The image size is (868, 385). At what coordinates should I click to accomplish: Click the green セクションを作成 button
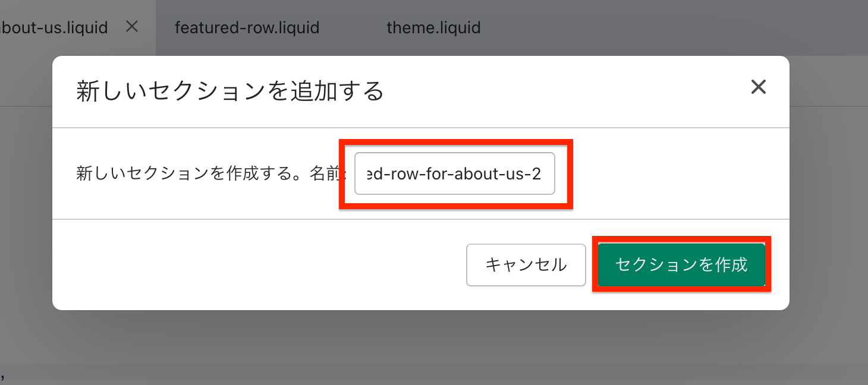681,264
